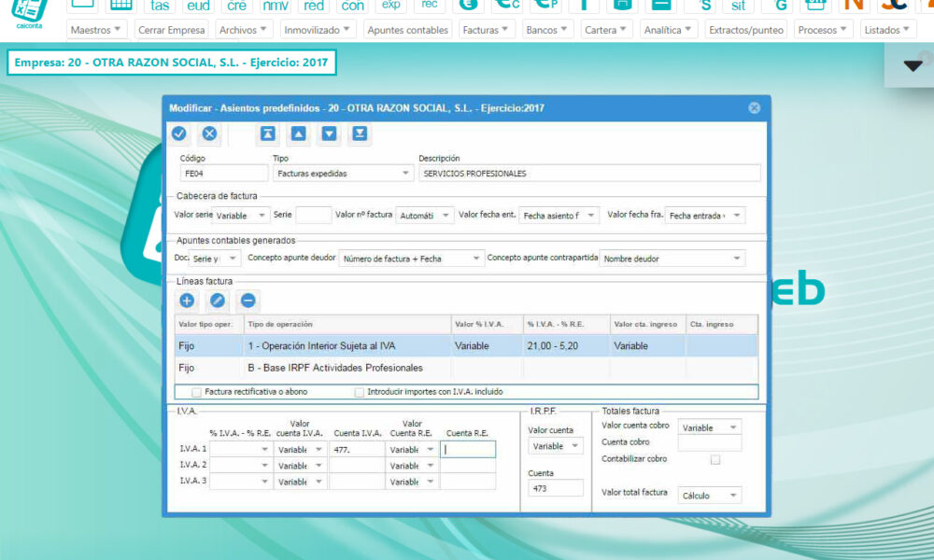
Task: Open the Facturas menu
Action: coord(486,30)
